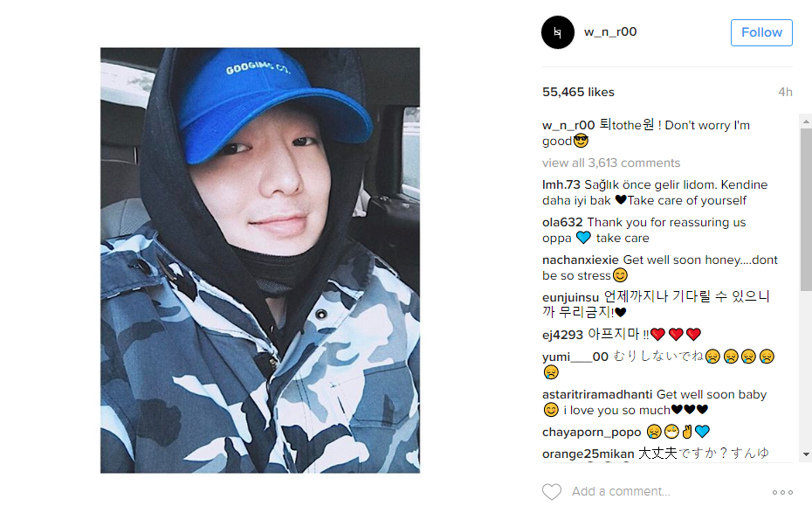This screenshot has height=520, width=812.
Task: Open eunjuinsu commenter profile
Action: (570, 298)
